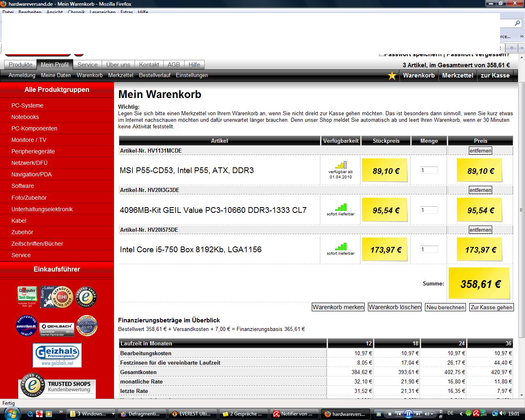Image resolution: width=525 pixels, height=420 pixels.
Task: Click Warenkorb löschen button
Action: pyautogui.click(x=395, y=307)
